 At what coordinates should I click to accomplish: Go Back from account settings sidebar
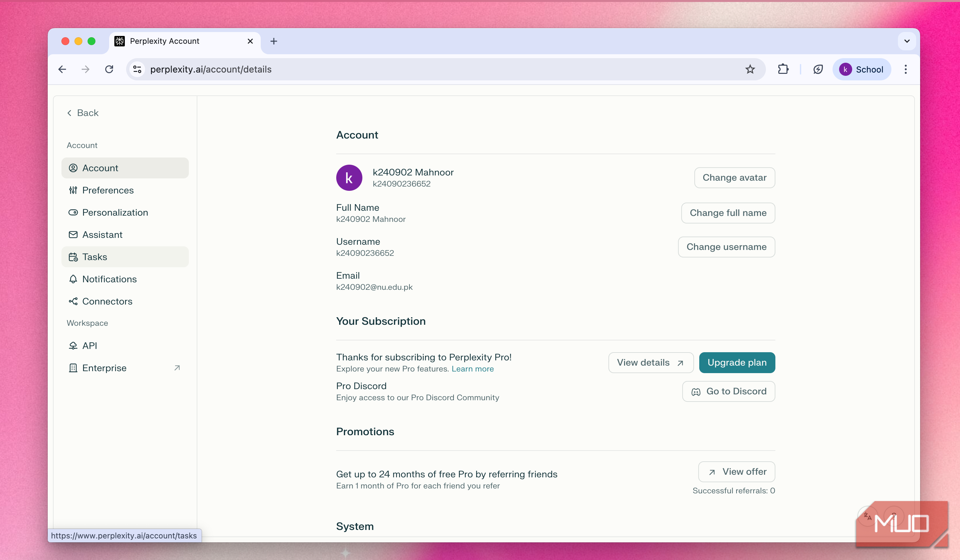pos(83,113)
